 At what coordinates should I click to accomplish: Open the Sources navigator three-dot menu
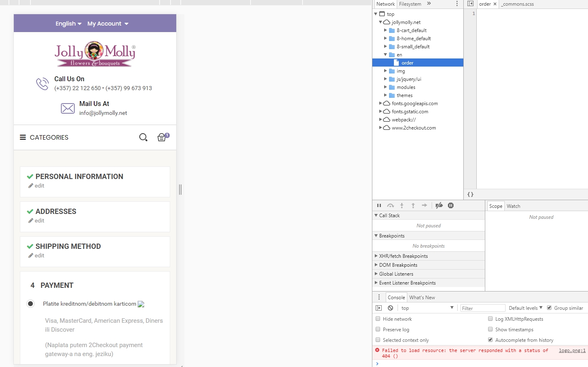pyautogui.click(x=457, y=4)
